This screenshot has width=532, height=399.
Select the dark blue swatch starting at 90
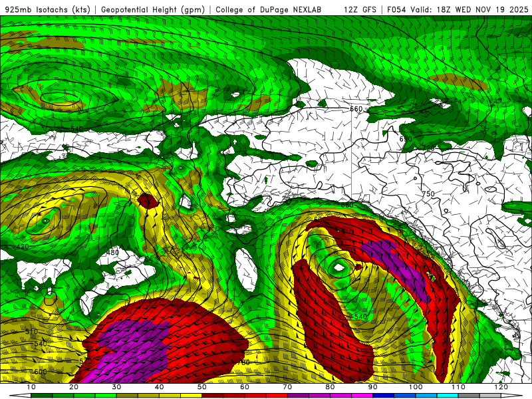(x=384, y=396)
